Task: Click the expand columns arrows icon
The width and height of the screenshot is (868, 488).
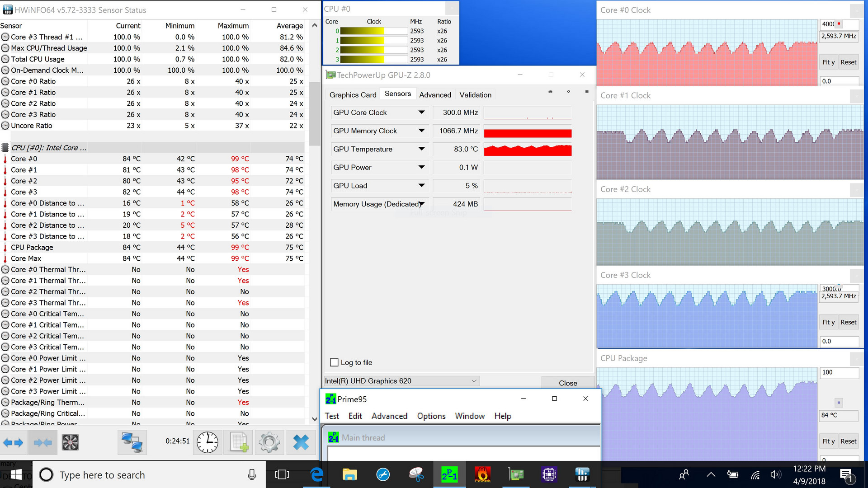Action: click(13, 442)
